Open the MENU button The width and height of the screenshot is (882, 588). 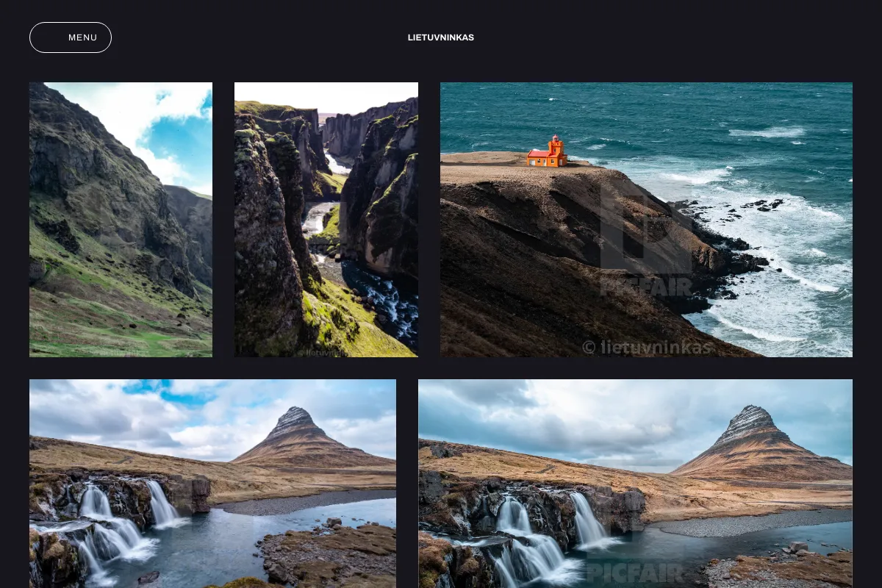71,37
